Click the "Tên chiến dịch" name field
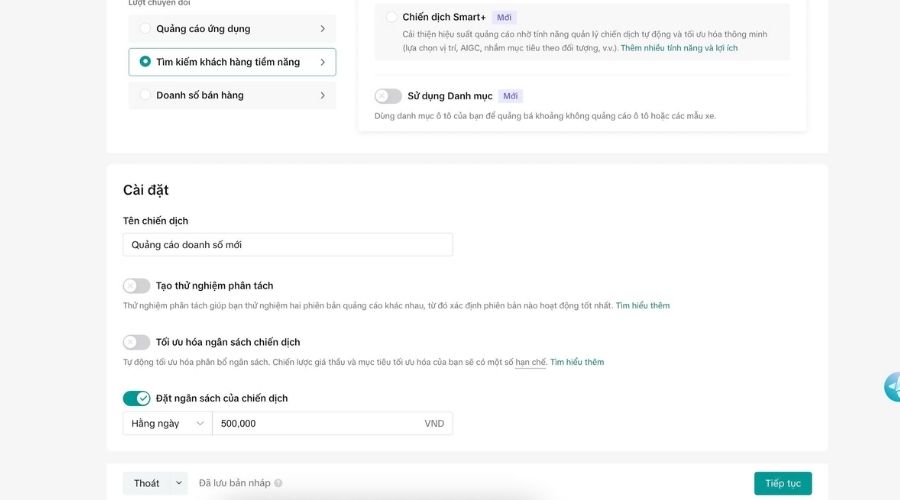Image resolution: width=900 pixels, height=500 pixels. click(287, 245)
